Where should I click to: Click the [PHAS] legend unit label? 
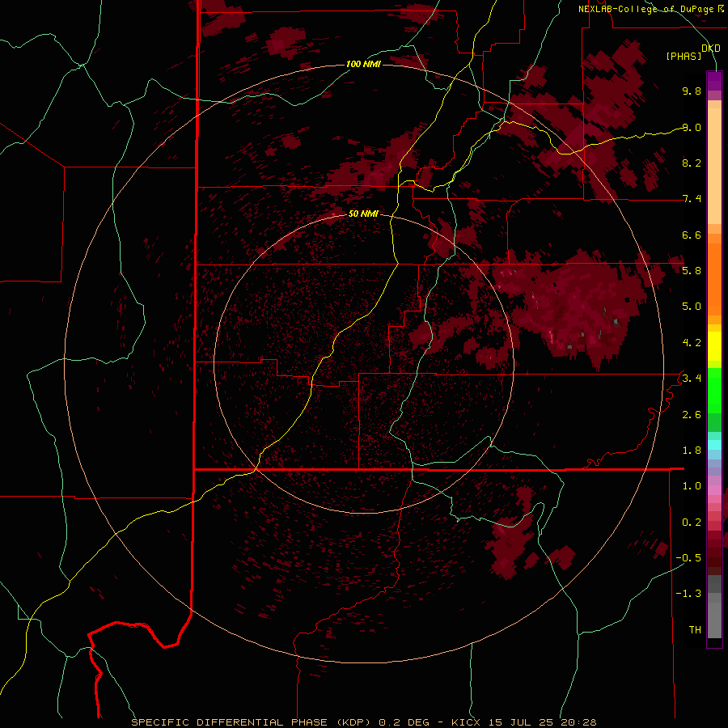(684, 56)
